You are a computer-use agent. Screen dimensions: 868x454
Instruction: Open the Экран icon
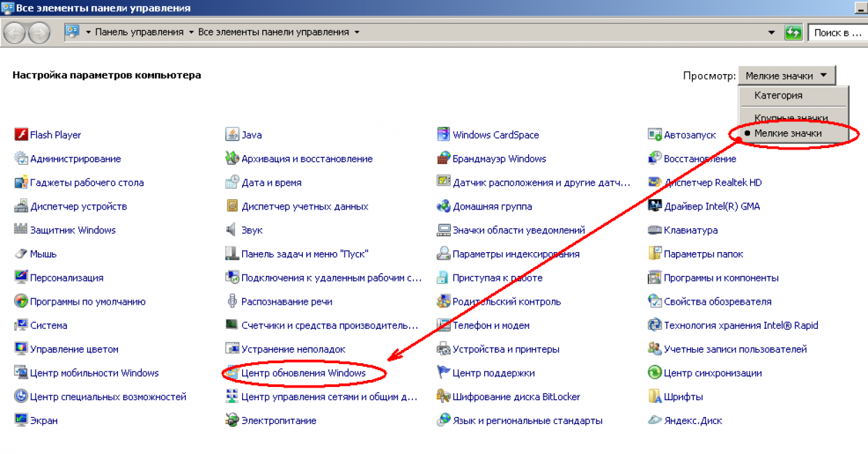[20, 420]
